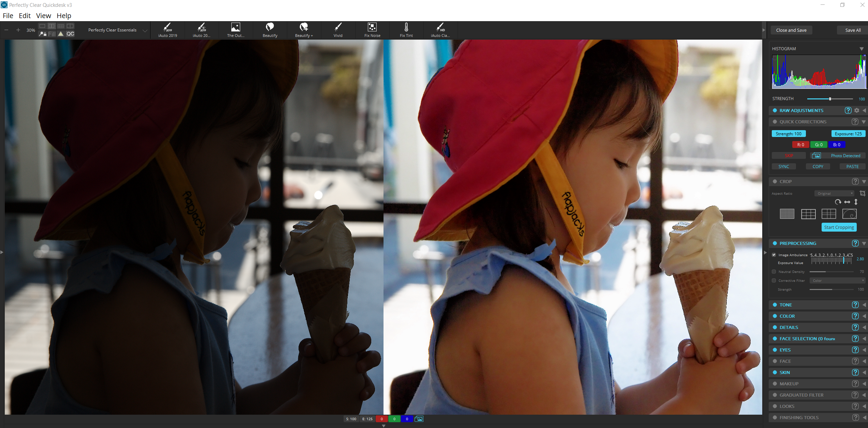868x428 pixels.
Task: Choose the Vivid preset brush
Action: (x=338, y=30)
